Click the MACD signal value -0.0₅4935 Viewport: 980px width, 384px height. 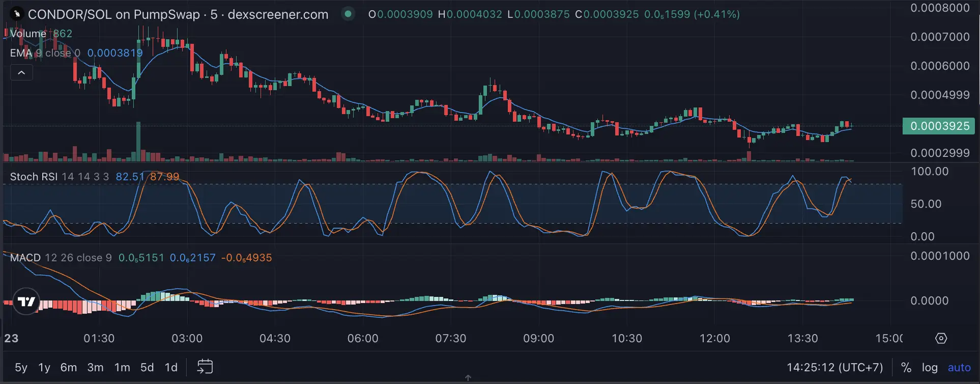246,258
